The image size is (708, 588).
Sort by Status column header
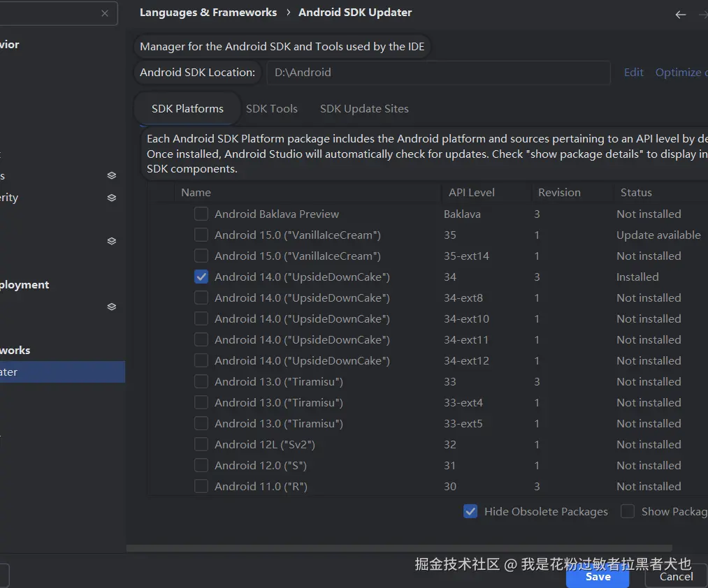[661, 193]
